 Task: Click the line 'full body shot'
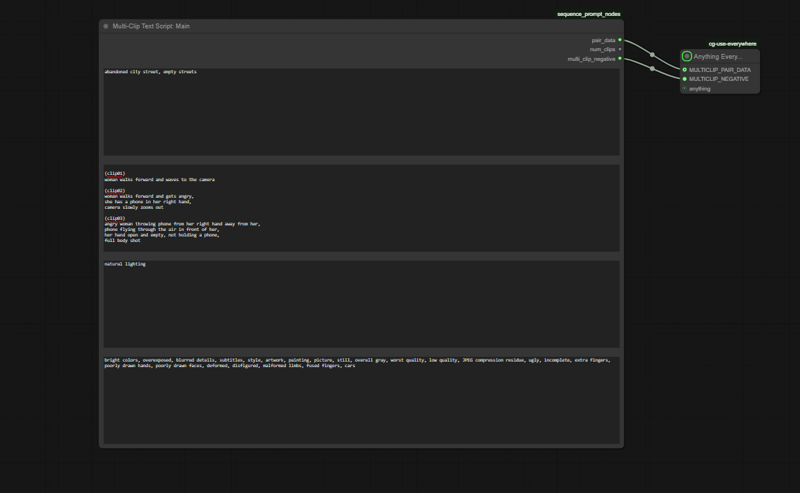(x=122, y=240)
